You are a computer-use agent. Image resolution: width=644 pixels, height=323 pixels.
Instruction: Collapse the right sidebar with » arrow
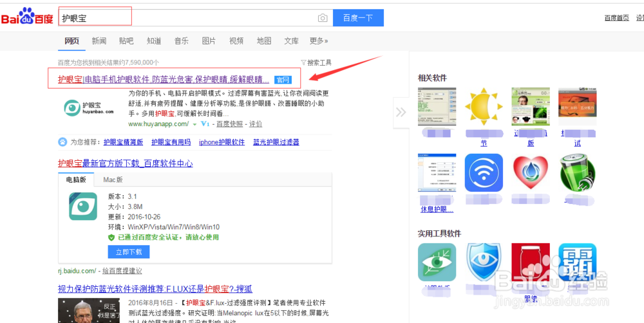(x=401, y=113)
